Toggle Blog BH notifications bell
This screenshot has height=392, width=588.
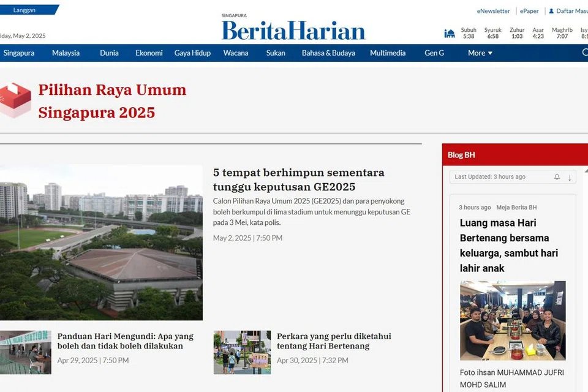(557, 177)
